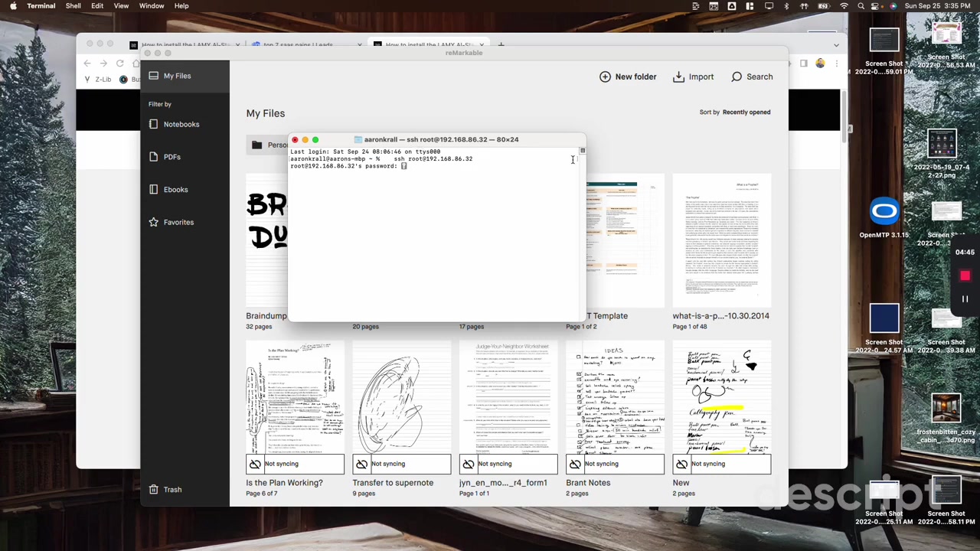The image size is (980, 551).
Task: Click Terminal window title 'aaronkrall — ssh'
Action: 441,139
